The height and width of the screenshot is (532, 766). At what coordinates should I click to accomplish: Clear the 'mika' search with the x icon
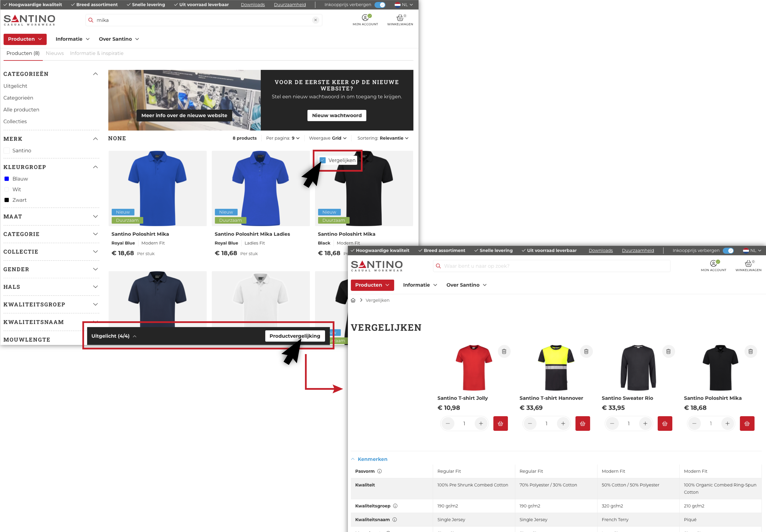pos(315,20)
